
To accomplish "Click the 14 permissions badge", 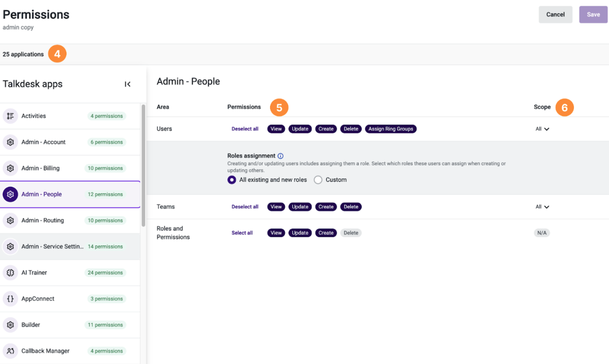I will pos(105,246).
